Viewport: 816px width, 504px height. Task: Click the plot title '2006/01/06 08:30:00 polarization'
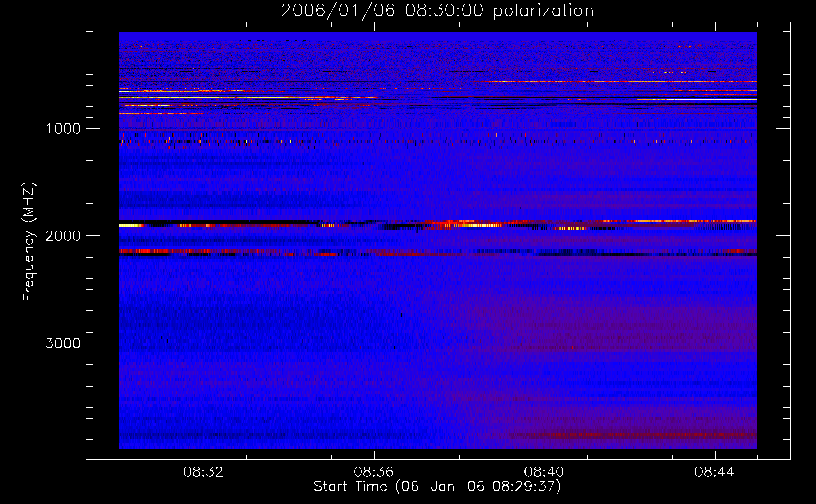[x=437, y=11]
